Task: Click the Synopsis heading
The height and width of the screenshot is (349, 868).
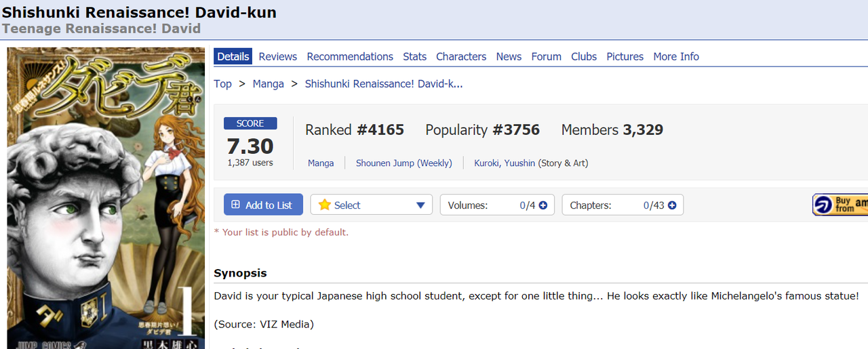Action: click(x=240, y=273)
